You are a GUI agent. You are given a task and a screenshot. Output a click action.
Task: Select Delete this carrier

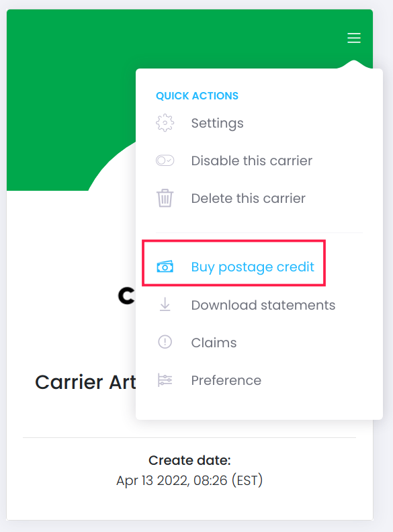pyautogui.click(x=248, y=198)
